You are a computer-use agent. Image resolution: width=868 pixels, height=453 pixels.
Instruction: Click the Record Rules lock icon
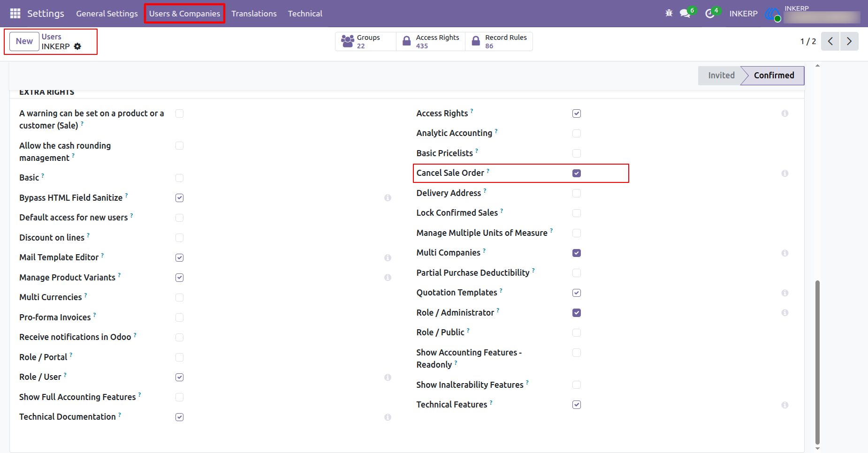click(x=476, y=41)
